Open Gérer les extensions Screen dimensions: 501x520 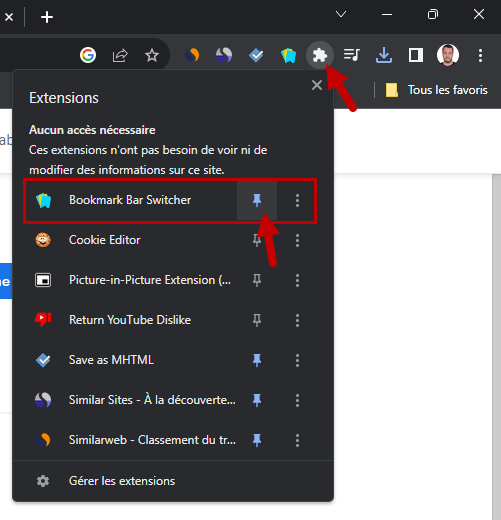click(x=173, y=481)
